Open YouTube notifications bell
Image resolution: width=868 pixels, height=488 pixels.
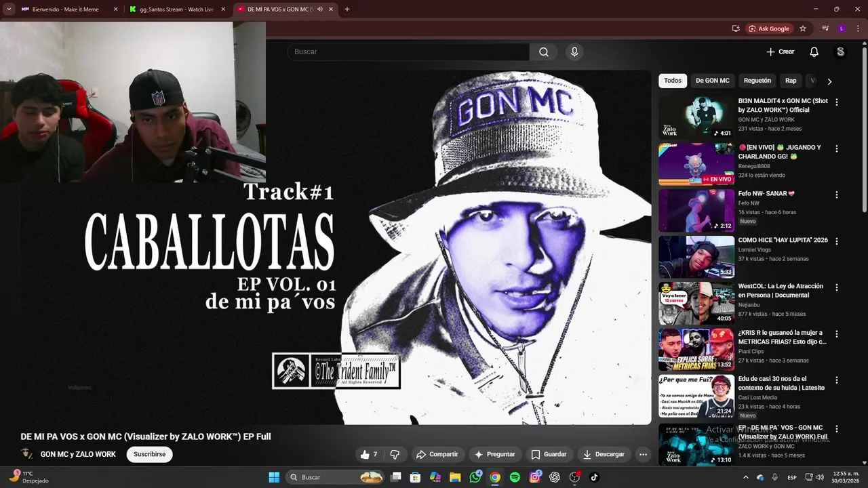coord(814,52)
